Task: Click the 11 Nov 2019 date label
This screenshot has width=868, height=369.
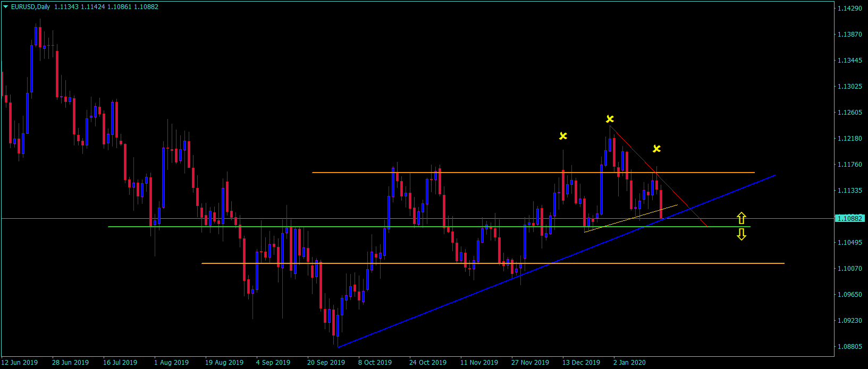Action: tap(479, 363)
